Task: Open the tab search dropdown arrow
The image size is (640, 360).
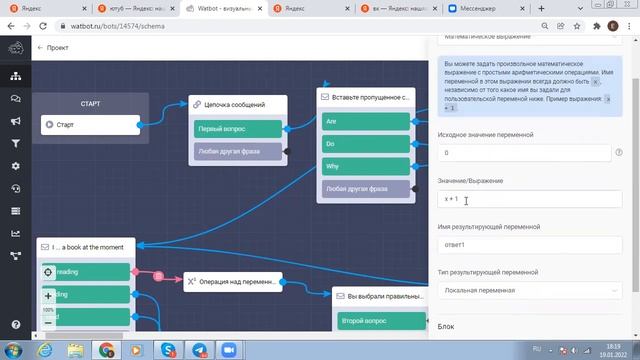Action: click(x=580, y=8)
